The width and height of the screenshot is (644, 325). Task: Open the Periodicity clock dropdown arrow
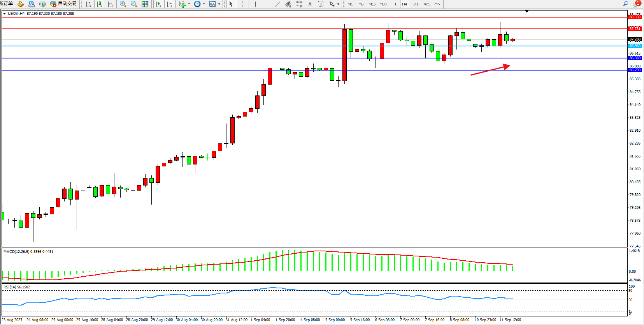204,4
